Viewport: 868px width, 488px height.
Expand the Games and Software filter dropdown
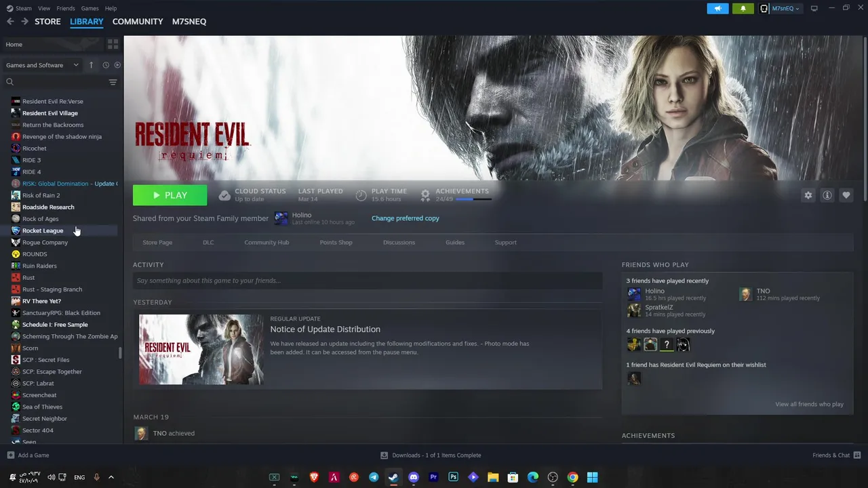coord(42,65)
